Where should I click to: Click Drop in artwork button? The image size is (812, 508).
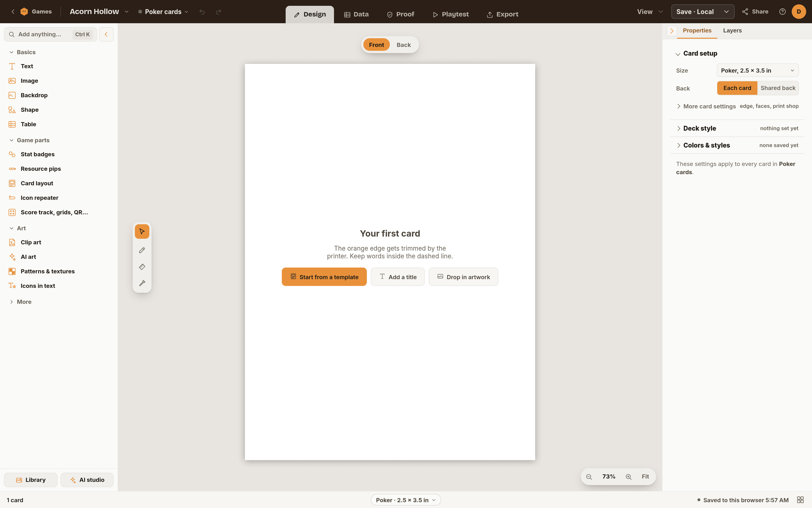click(463, 277)
